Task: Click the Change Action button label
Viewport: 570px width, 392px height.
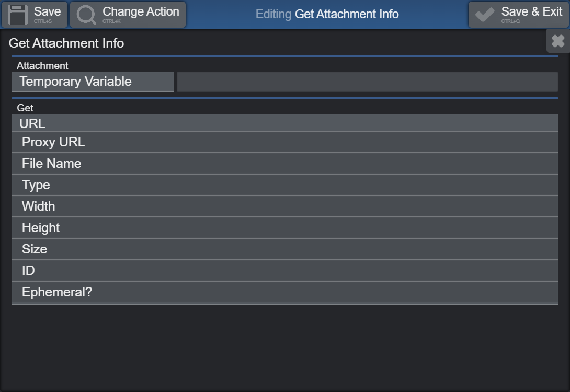Action: tap(141, 11)
